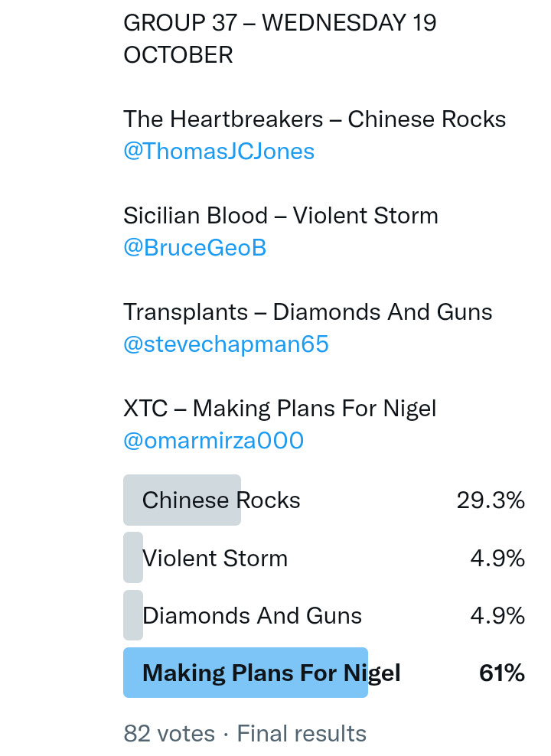Click the 4.9% beside Diamonds And Guns
This screenshot has height=756, width=551.
[497, 616]
